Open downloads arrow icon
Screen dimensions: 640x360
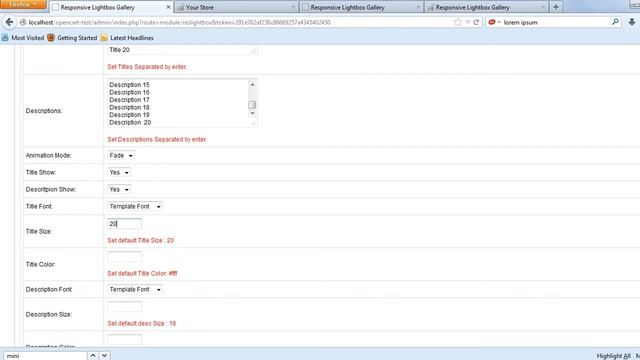click(x=631, y=22)
